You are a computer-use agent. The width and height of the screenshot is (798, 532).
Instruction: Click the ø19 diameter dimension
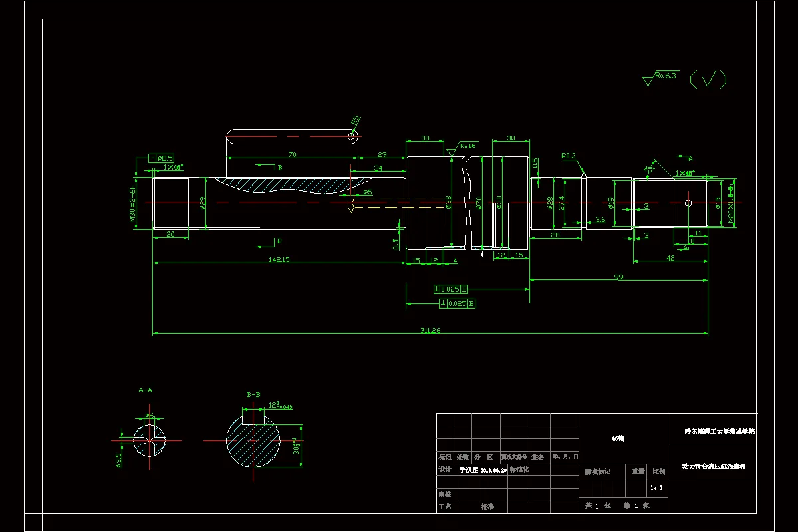(x=610, y=203)
